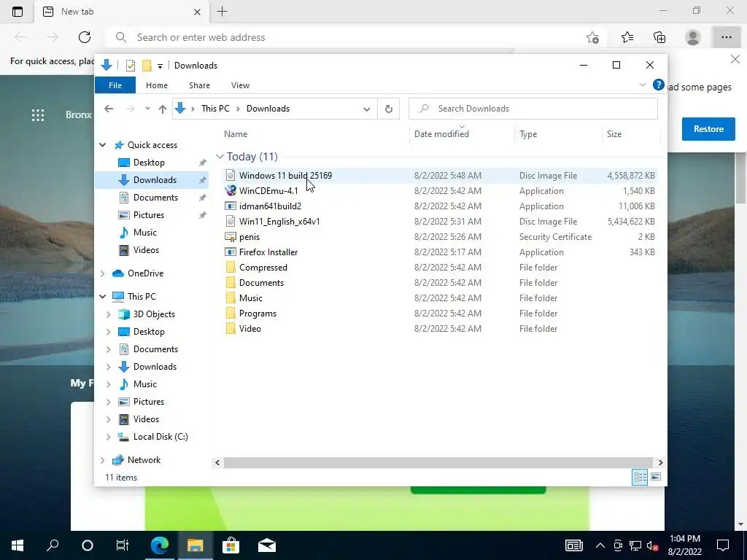
Task: Click the horizontal scrollbar in file list
Action: click(x=438, y=462)
